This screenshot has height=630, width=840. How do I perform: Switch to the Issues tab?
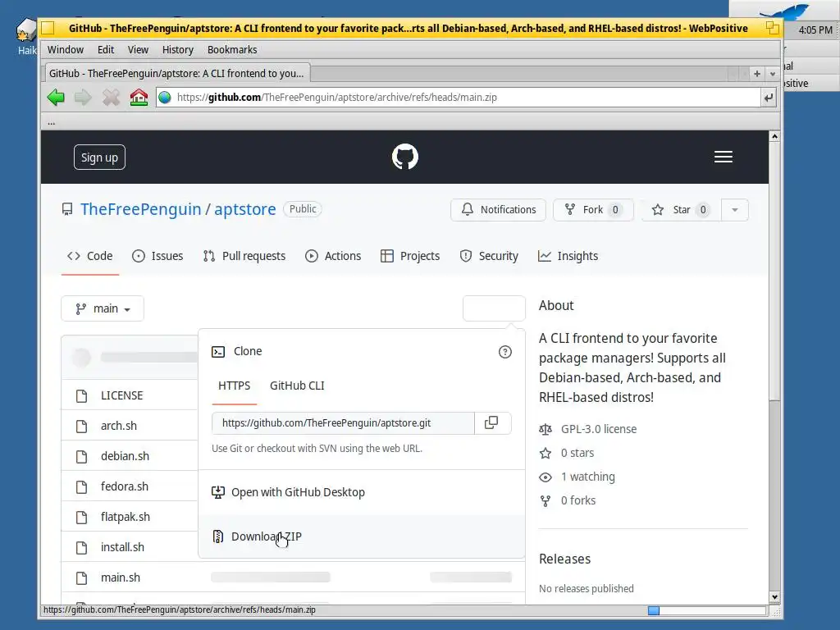157,256
